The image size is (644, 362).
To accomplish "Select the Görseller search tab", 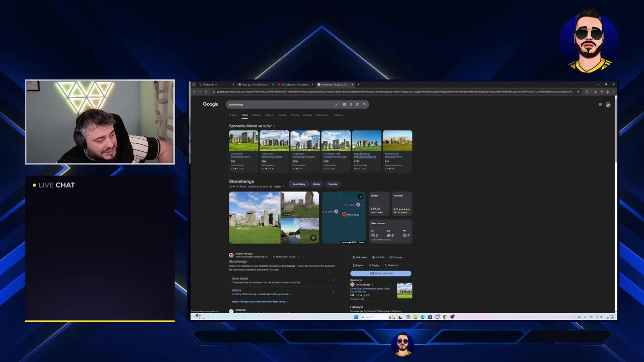I will point(257,115).
